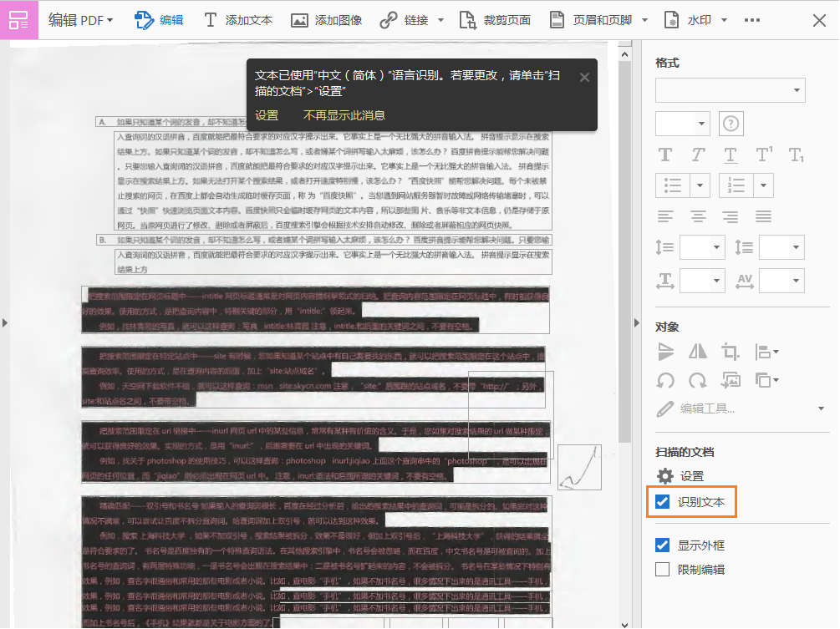840x629 pixels.
Task: Select the signature image thumbnail in document
Action: click(580, 467)
